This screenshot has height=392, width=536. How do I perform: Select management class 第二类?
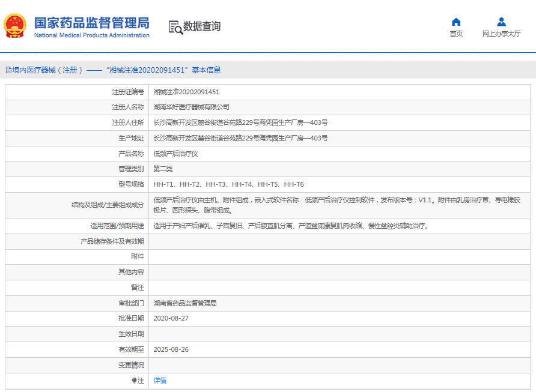point(163,169)
